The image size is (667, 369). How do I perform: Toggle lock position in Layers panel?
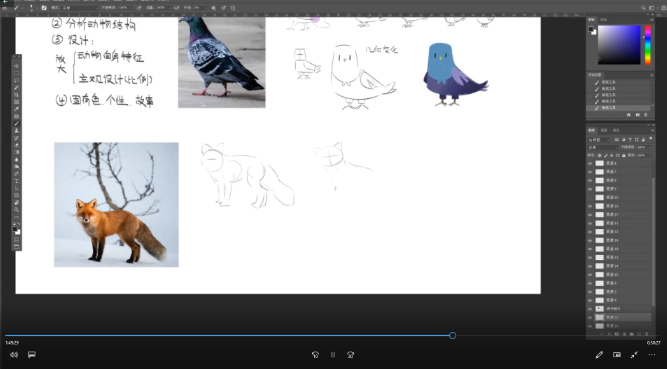click(x=612, y=155)
